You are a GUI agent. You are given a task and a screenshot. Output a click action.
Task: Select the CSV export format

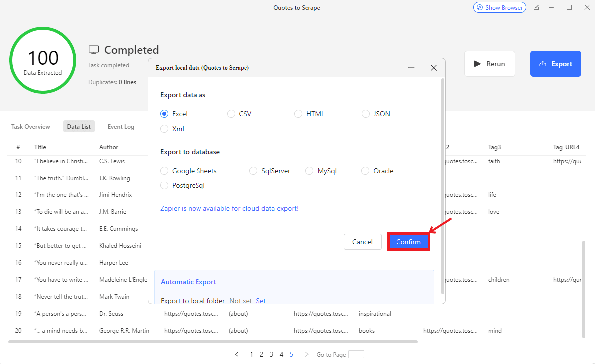(231, 114)
